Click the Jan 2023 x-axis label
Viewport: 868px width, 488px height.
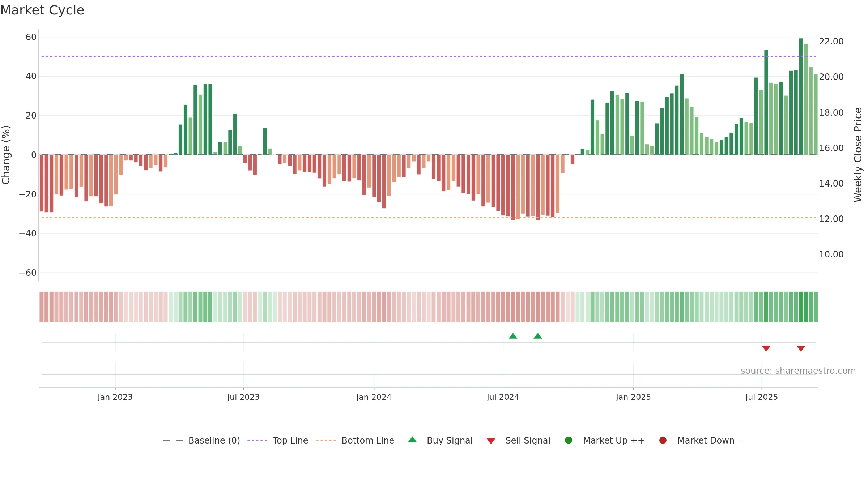(x=115, y=397)
